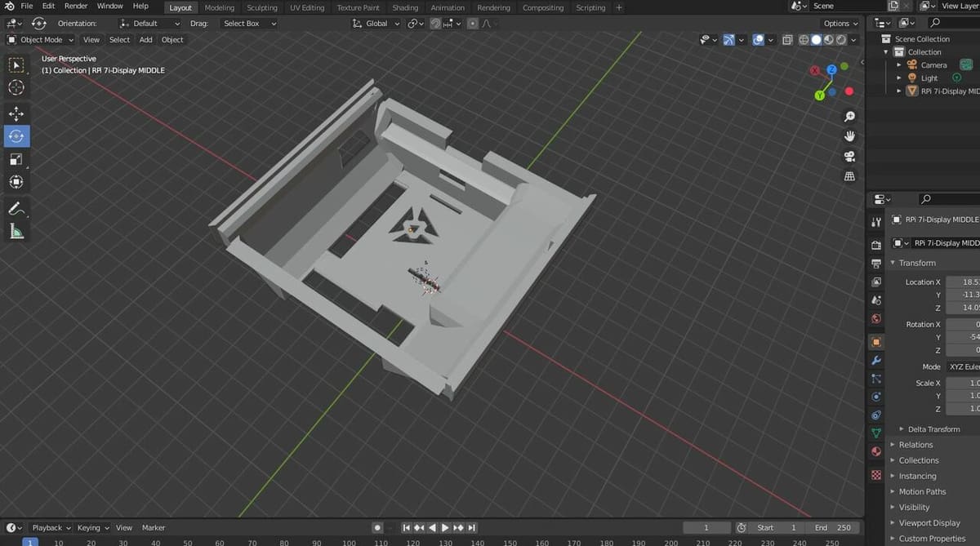
Task: Click the timeline play button
Action: click(445, 528)
